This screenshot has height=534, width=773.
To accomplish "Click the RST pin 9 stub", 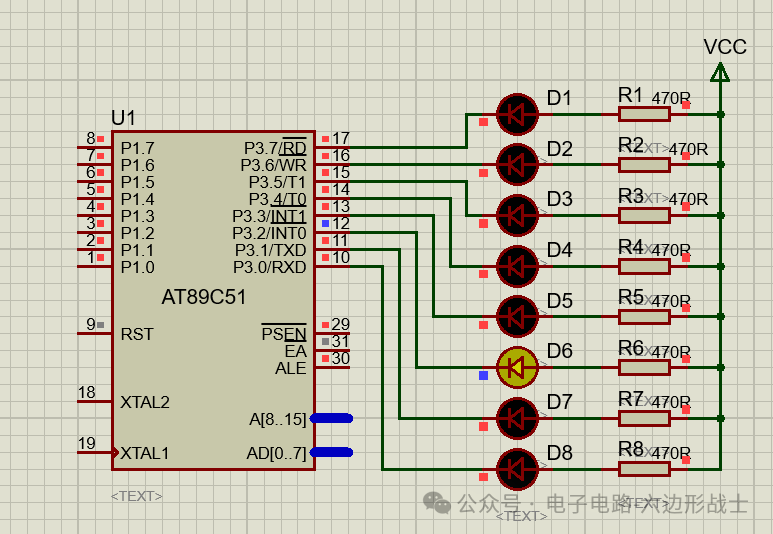I will pos(95,334).
